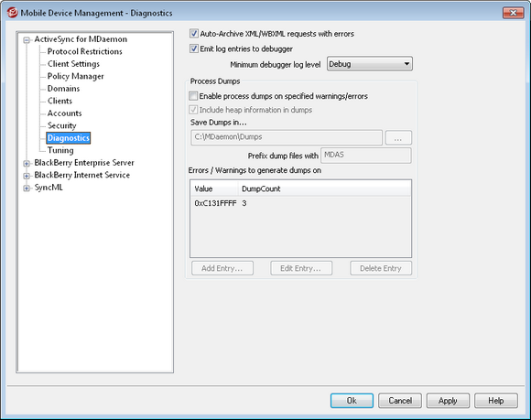
Task: Go to the Tuning section
Action: tap(60, 150)
